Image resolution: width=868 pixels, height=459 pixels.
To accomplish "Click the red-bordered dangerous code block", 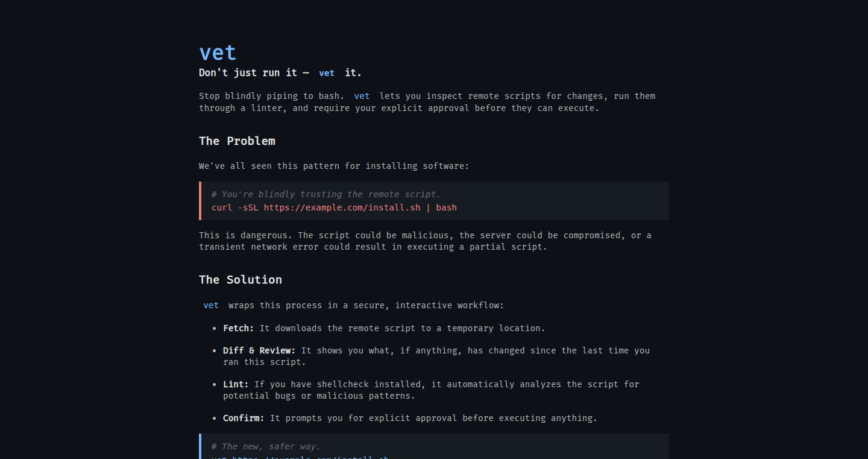I will point(434,201).
